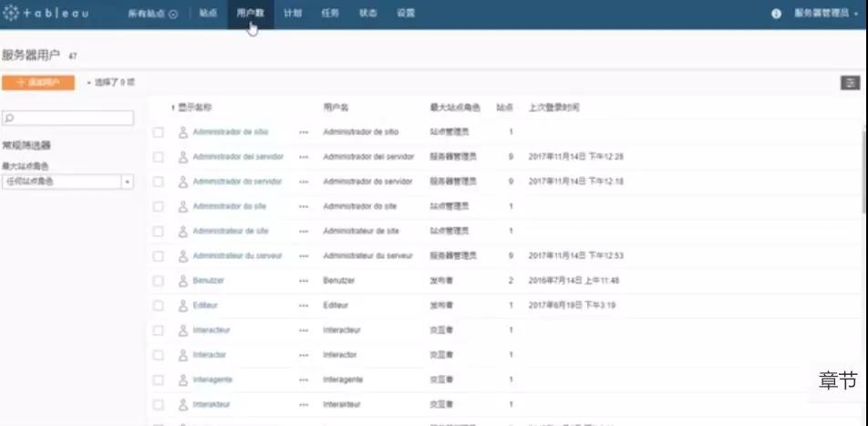Click user icon beside Benutzer
This screenshot has width=868, height=426.
click(182, 280)
